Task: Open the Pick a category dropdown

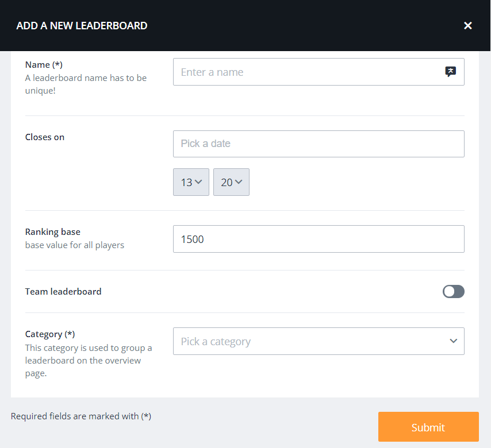Action: tap(318, 341)
